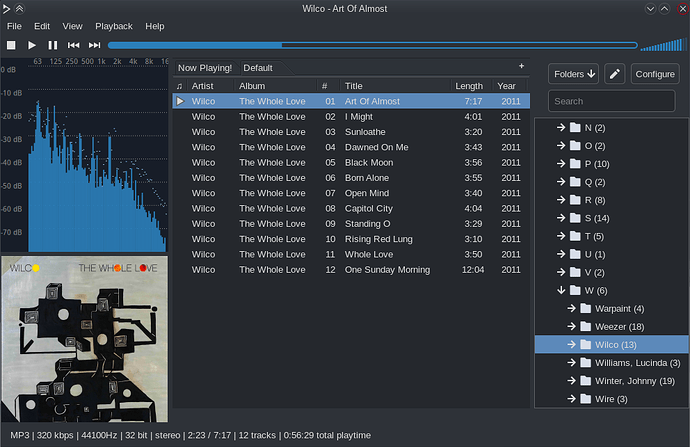Seek in the track progress bar
This screenshot has height=447, width=690.
point(373,45)
